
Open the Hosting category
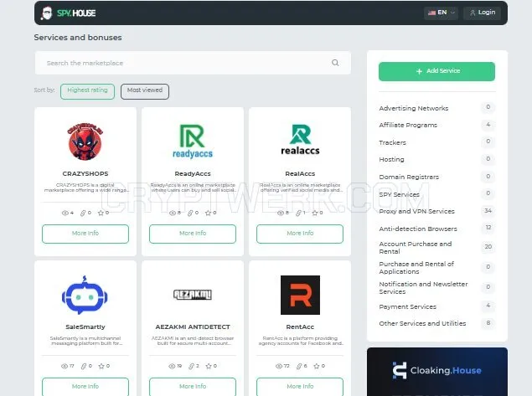(436, 159)
